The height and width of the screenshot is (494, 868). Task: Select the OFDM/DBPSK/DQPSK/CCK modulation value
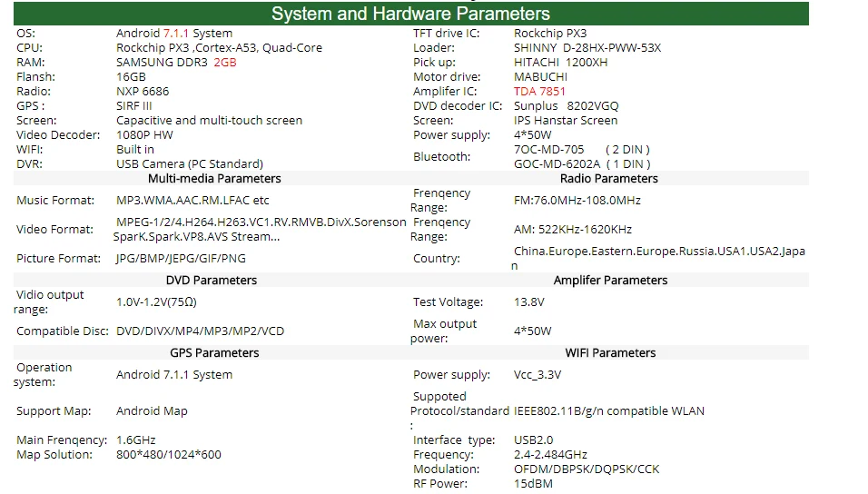587,469
